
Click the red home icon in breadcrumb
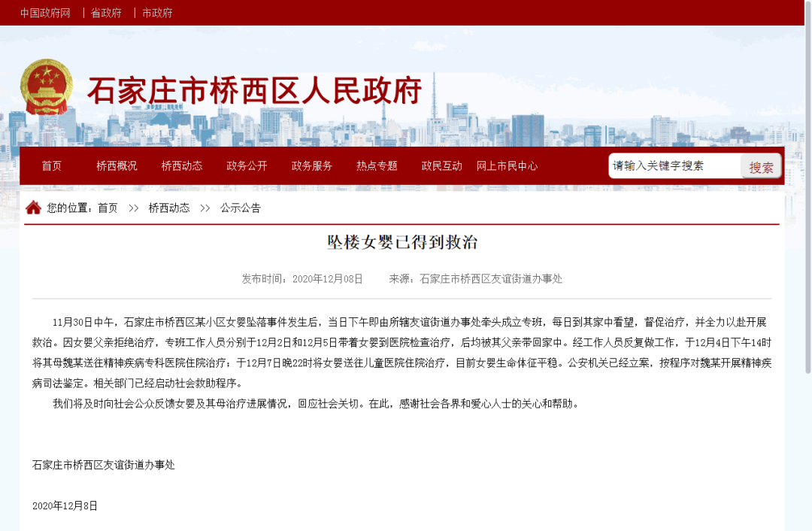coord(33,208)
